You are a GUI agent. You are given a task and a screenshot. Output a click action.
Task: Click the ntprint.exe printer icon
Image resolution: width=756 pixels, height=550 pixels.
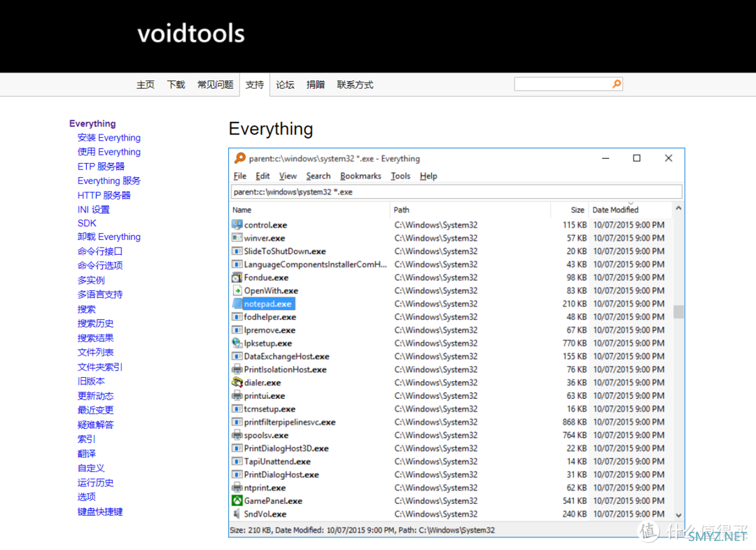pos(237,488)
